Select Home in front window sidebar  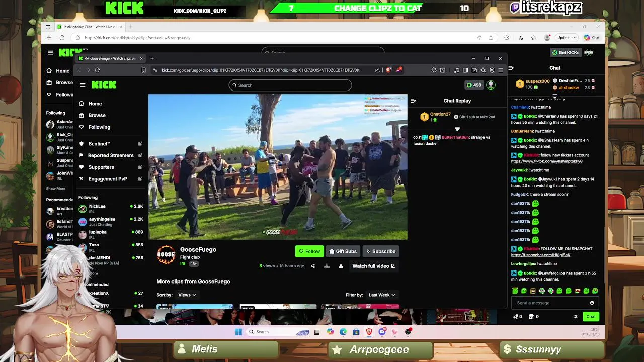[95, 104]
